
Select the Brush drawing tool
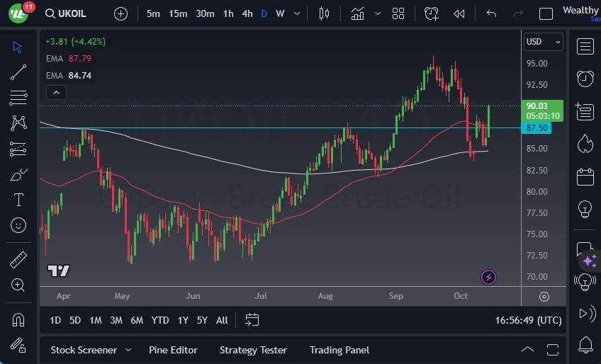coord(18,174)
